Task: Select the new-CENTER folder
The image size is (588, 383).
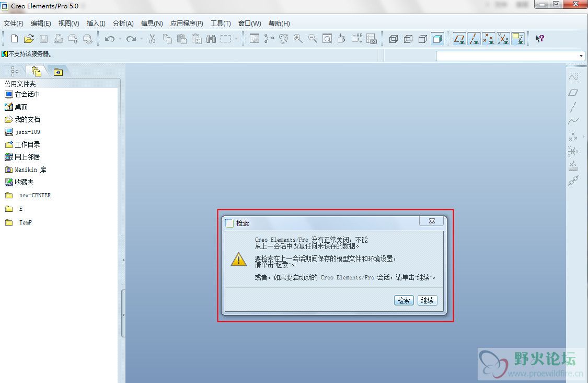Action: 28,195
